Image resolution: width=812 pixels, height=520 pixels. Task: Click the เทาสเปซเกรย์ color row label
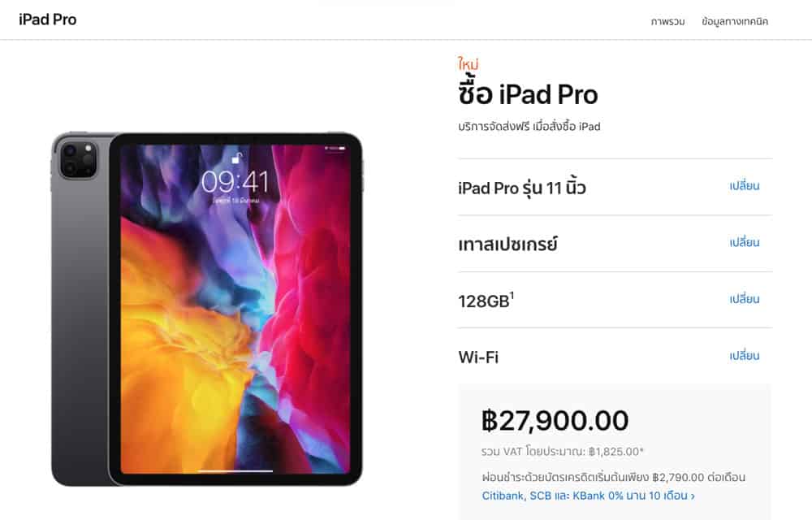(x=508, y=244)
